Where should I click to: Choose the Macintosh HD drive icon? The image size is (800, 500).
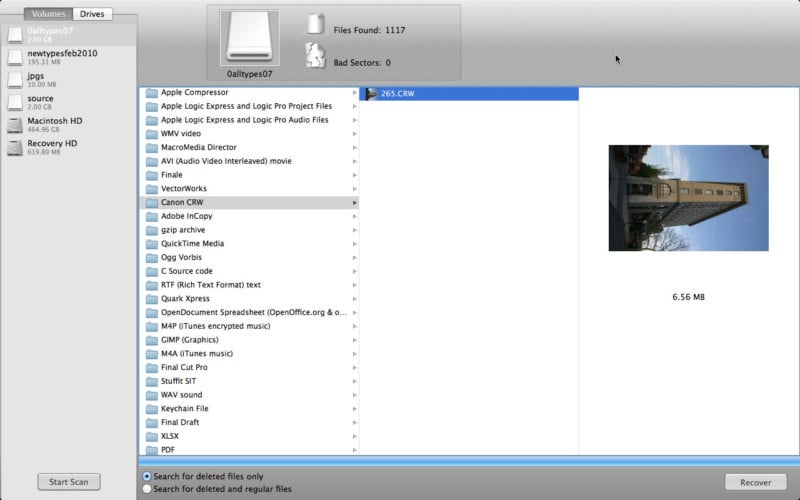pyautogui.click(x=15, y=125)
